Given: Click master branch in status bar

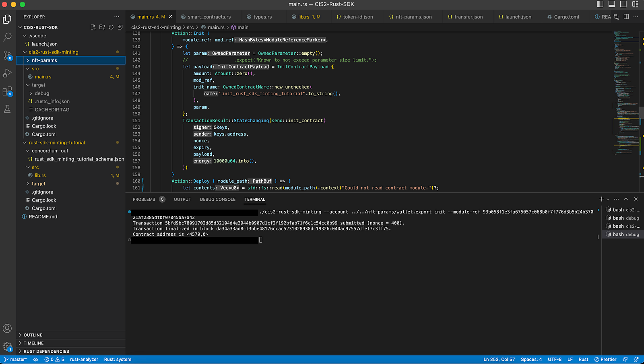Looking at the screenshot, I should [16, 360].
